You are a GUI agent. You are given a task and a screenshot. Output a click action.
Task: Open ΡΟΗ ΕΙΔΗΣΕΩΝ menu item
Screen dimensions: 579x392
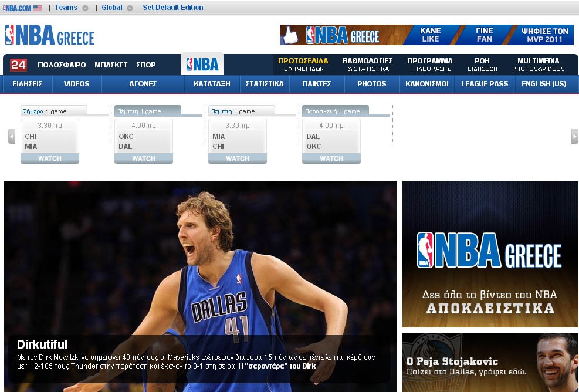(482, 65)
